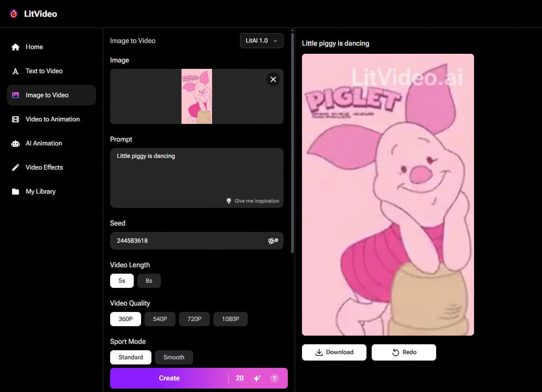This screenshot has width=542, height=392.
Task: Open the question mark help on Create bar
Action: [274, 378]
